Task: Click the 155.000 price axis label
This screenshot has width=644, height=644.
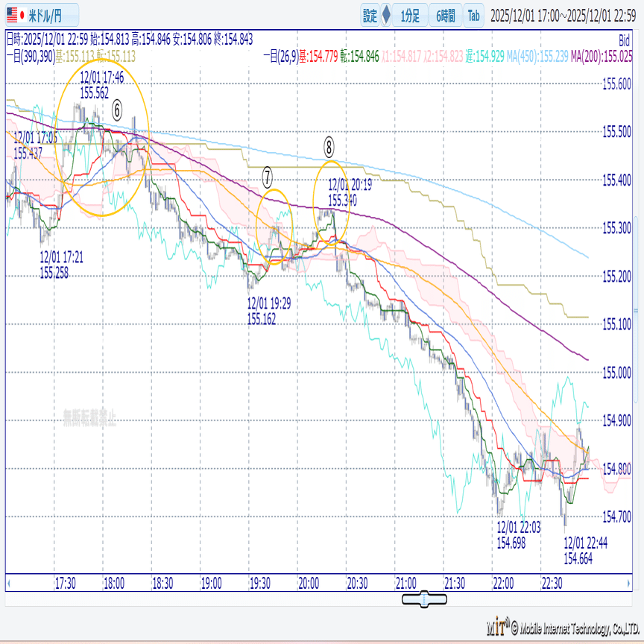Action: point(616,373)
